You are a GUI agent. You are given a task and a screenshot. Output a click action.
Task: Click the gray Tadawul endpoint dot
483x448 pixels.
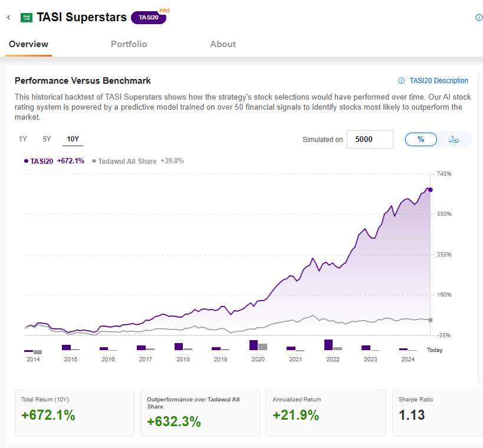(431, 320)
